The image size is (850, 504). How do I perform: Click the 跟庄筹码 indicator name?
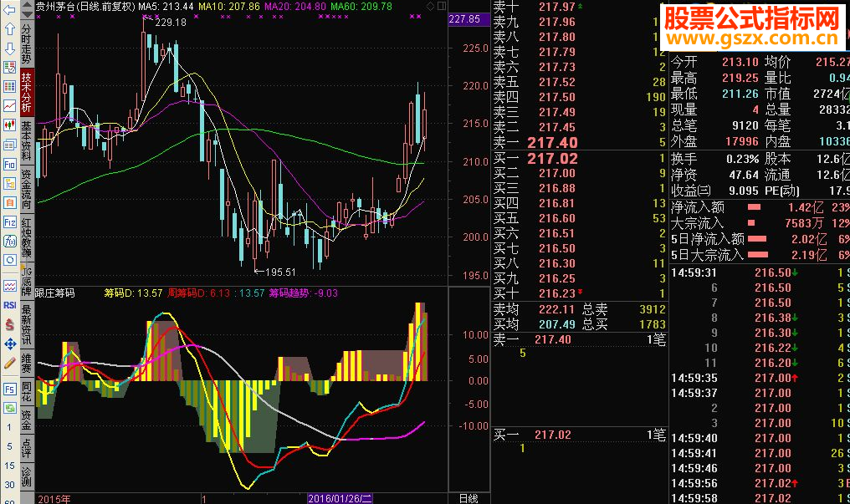[54, 293]
